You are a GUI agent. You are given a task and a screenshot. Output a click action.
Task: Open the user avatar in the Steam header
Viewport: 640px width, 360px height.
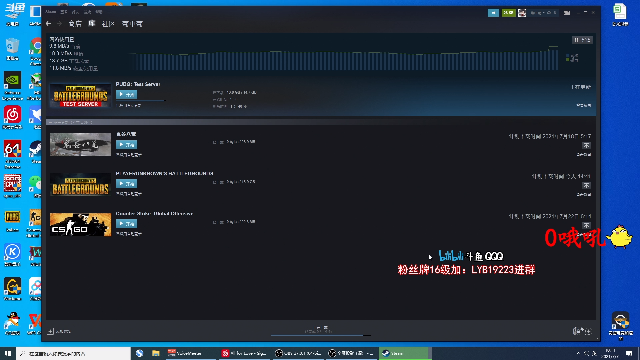(522, 13)
